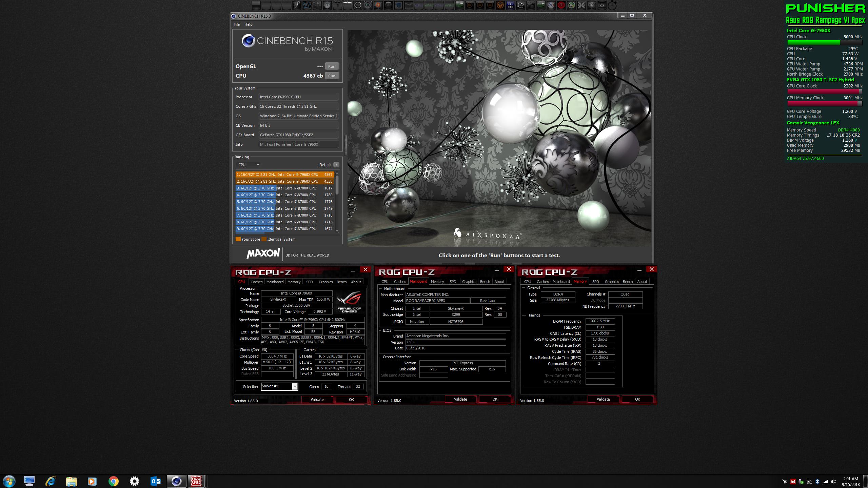This screenshot has height=488, width=868.
Task: Open the Socket #1 selection dropdown
Action: click(x=279, y=386)
